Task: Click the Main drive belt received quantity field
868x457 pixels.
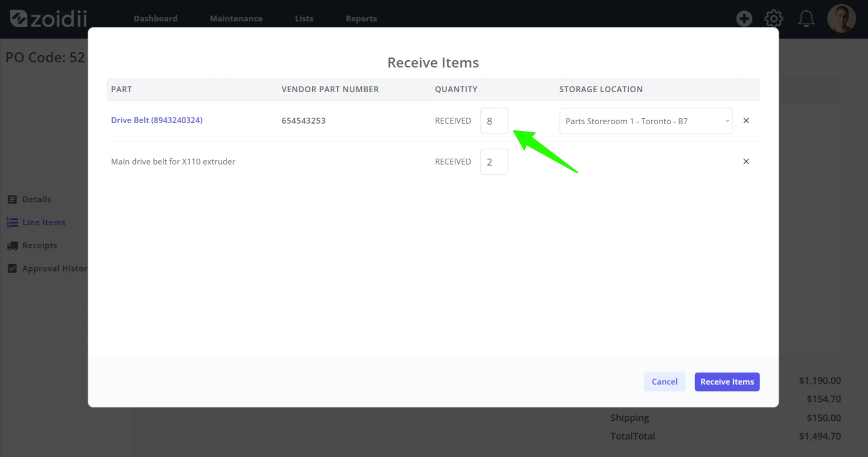Action: click(494, 162)
